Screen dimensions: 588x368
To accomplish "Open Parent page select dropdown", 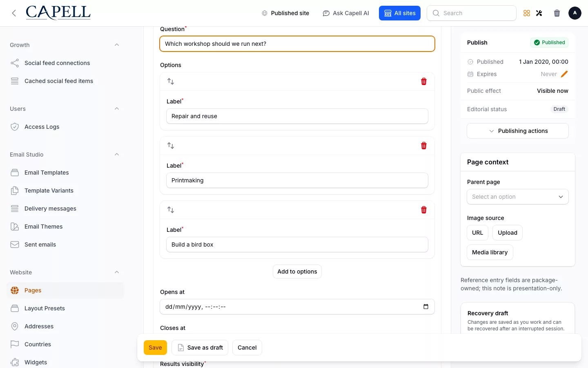I will pos(518,197).
